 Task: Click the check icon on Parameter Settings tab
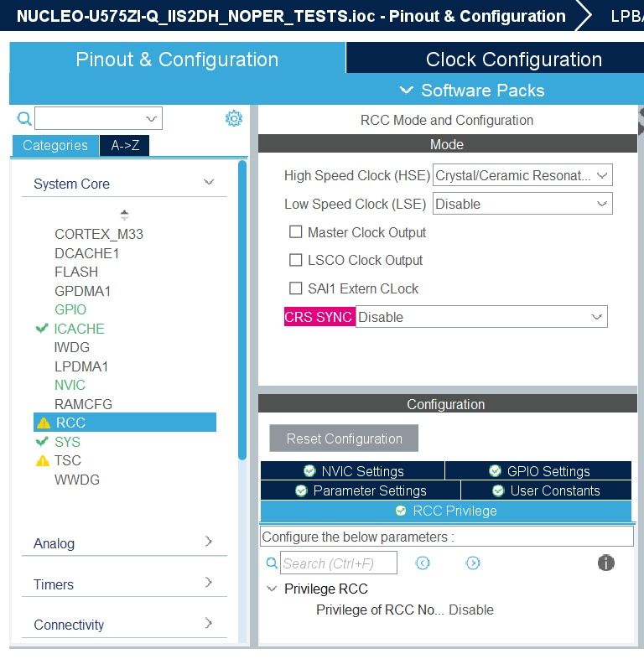coord(301,490)
